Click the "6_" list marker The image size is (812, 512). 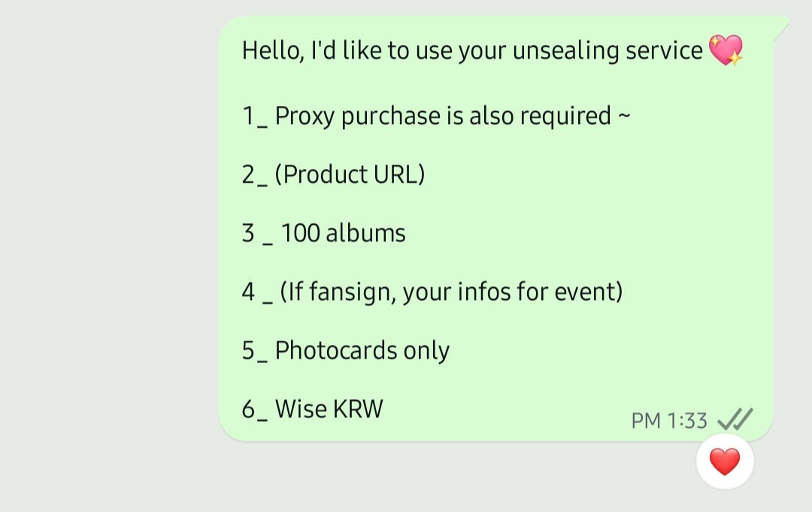click(254, 409)
